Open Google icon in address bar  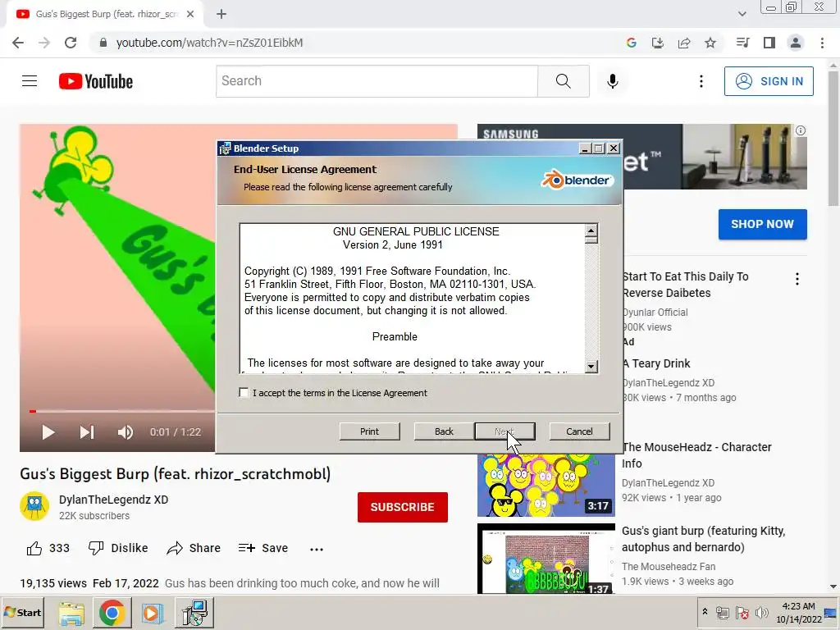click(x=631, y=43)
